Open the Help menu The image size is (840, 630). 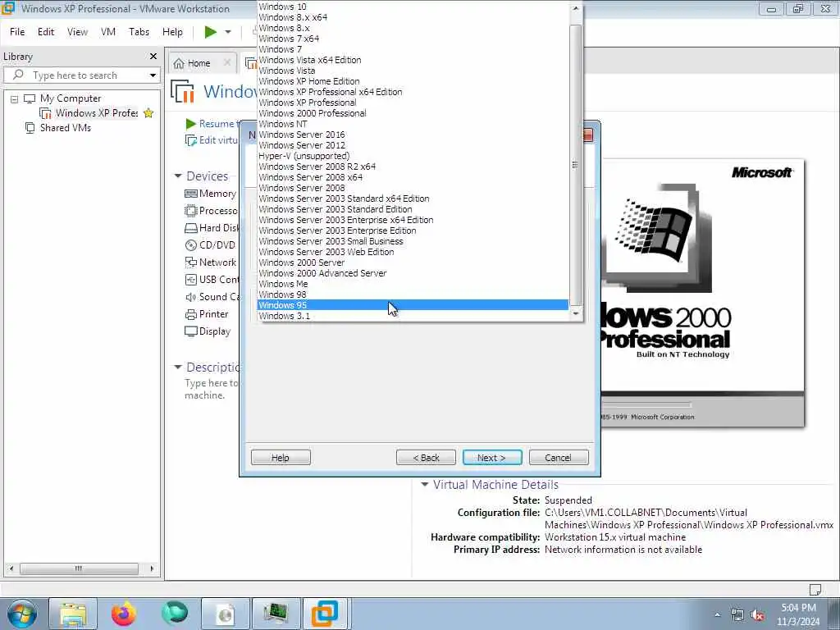click(172, 32)
